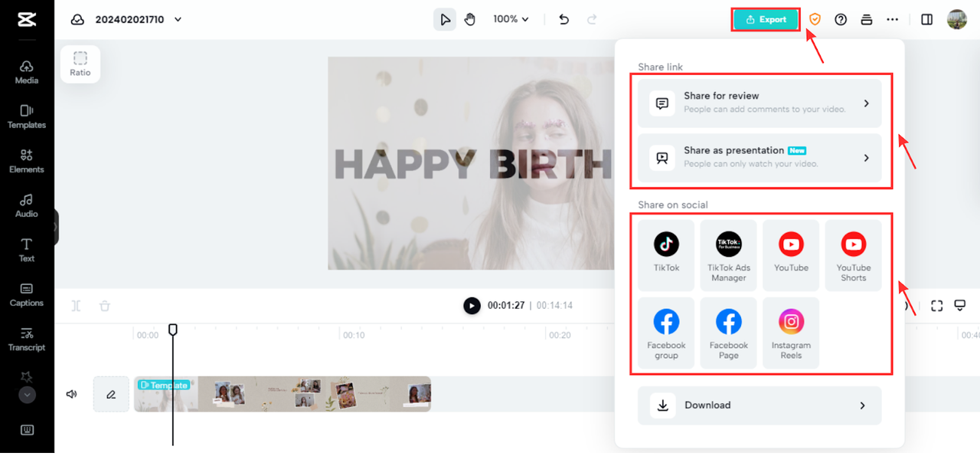Mute the timeline track audio
Image resolution: width=980 pixels, height=456 pixels.
[72, 394]
